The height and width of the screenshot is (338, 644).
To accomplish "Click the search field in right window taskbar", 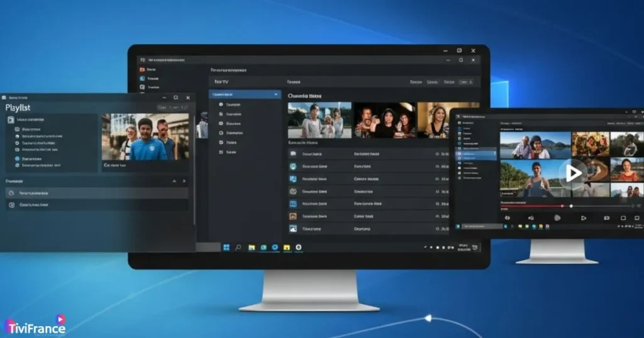I will 482,226.
